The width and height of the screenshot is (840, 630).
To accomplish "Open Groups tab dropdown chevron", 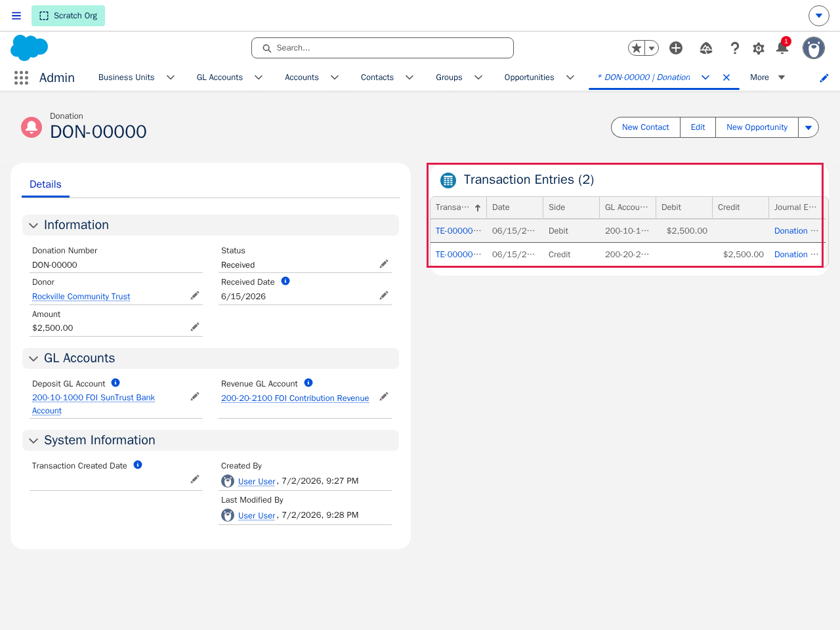I will [478, 77].
